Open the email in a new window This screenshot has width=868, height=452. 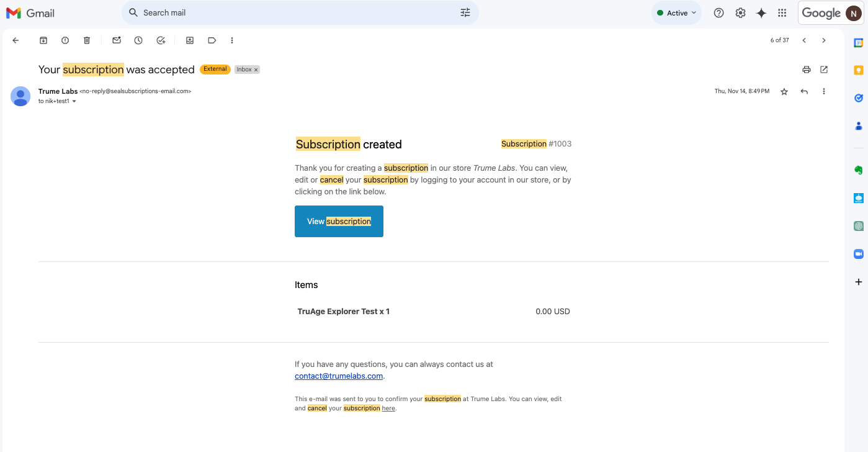click(x=824, y=70)
